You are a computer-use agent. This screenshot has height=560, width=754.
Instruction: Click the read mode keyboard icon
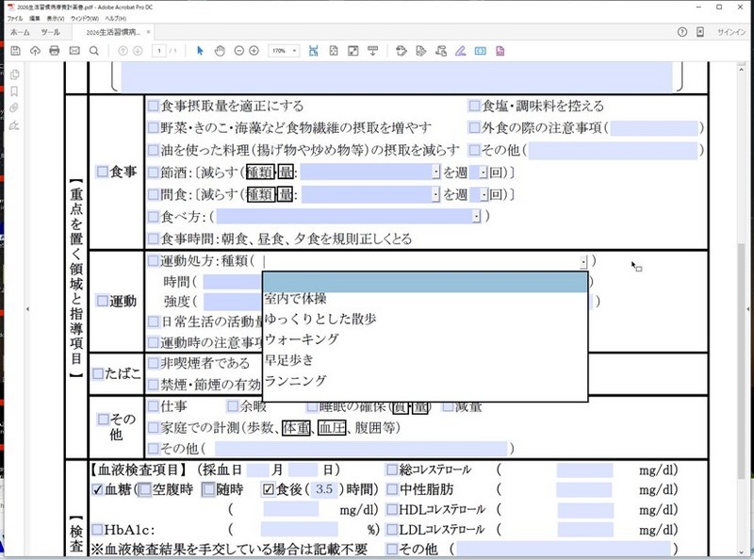click(x=372, y=51)
